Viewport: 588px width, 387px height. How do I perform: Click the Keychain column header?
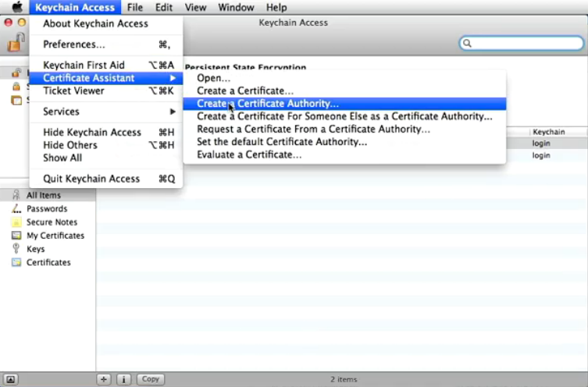click(x=558, y=132)
